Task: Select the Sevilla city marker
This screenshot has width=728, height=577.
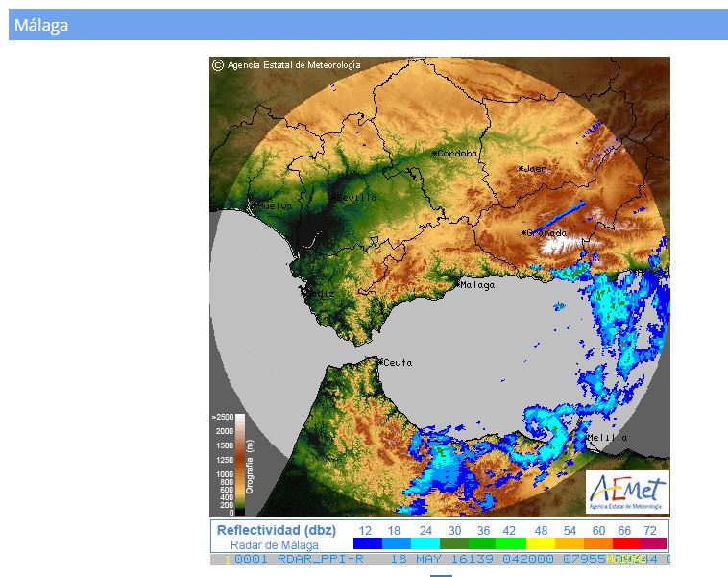Action: pos(332,197)
